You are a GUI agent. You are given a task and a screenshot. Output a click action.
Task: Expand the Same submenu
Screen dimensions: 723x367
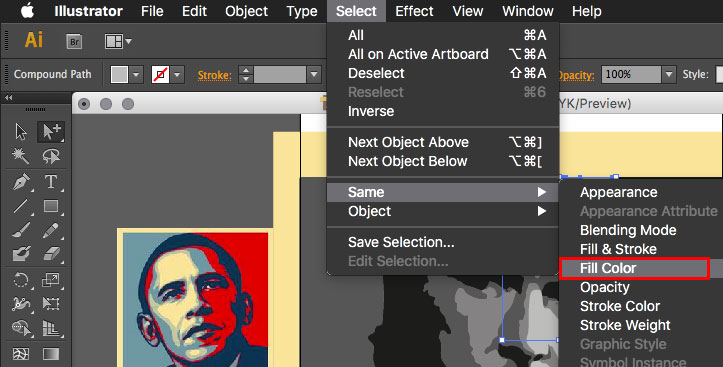443,192
